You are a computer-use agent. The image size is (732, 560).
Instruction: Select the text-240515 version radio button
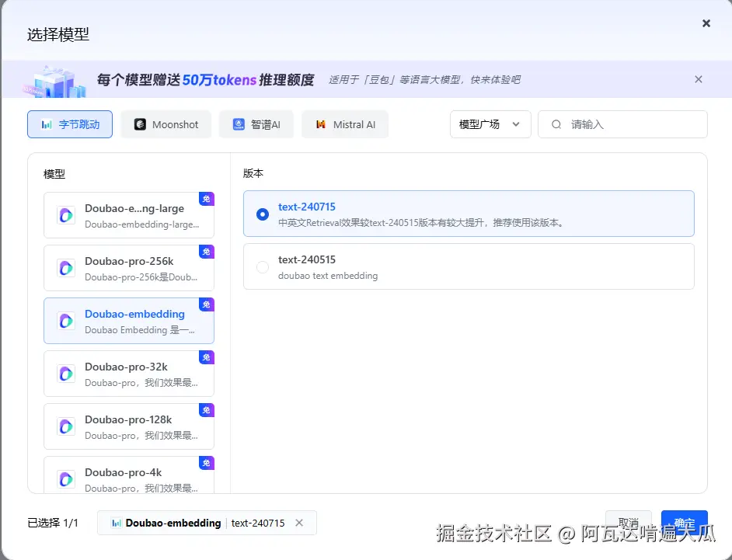click(263, 267)
